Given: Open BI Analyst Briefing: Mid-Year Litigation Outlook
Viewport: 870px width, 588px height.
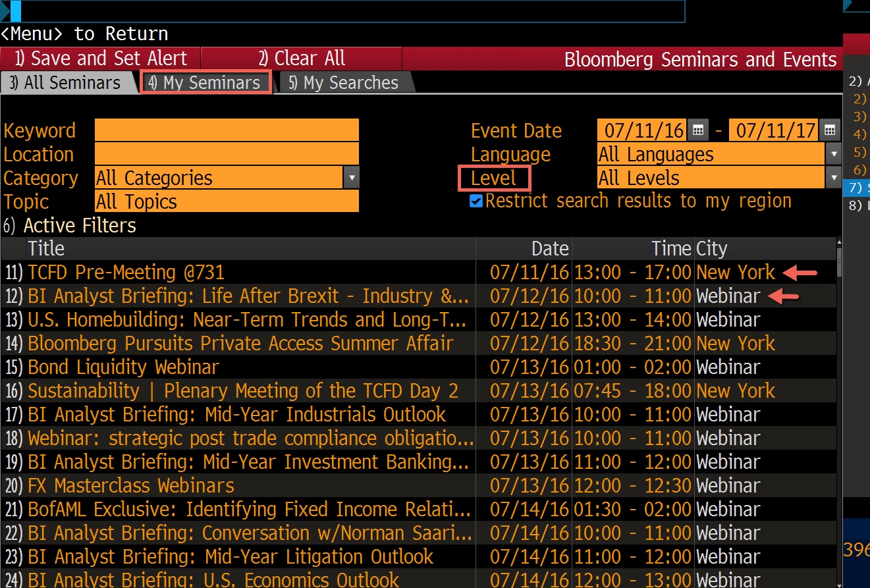Looking at the screenshot, I should tap(418, 556).
